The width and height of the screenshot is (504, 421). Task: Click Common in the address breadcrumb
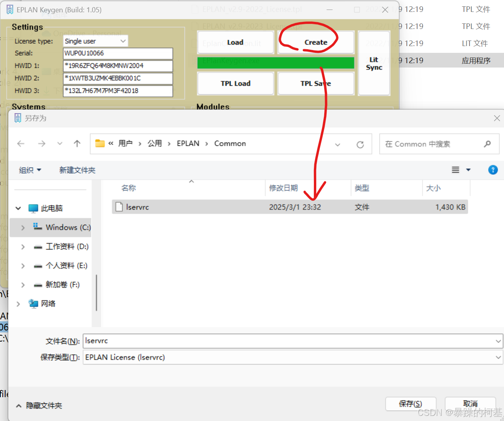[230, 143]
